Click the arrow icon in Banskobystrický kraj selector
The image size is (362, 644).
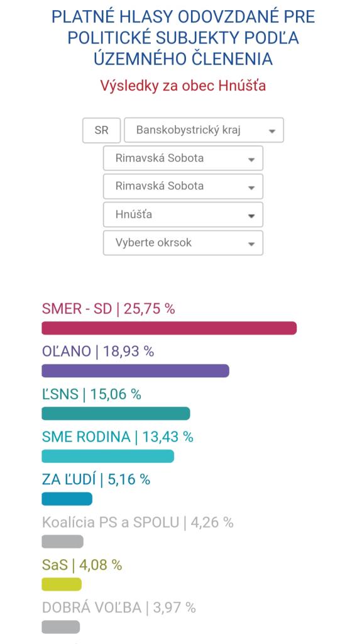(x=271, y=131)
